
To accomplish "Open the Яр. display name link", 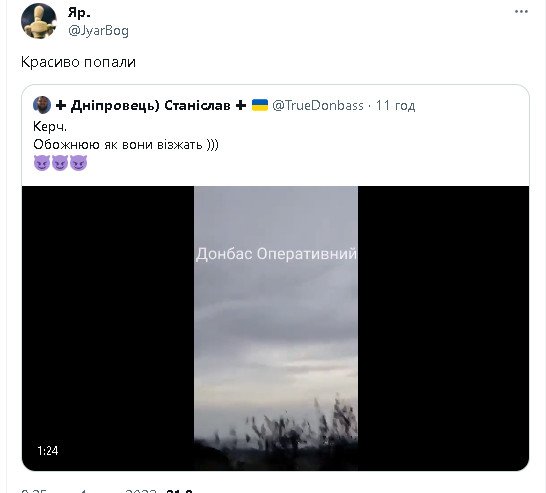I will 79,13.
